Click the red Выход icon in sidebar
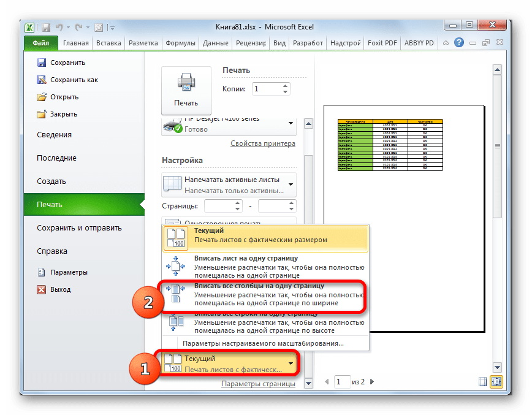 pos(42,289)
